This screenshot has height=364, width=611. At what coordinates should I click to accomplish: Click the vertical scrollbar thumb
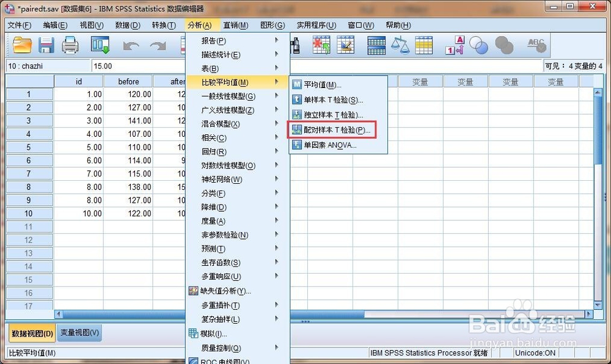click(x=598, y=131)
